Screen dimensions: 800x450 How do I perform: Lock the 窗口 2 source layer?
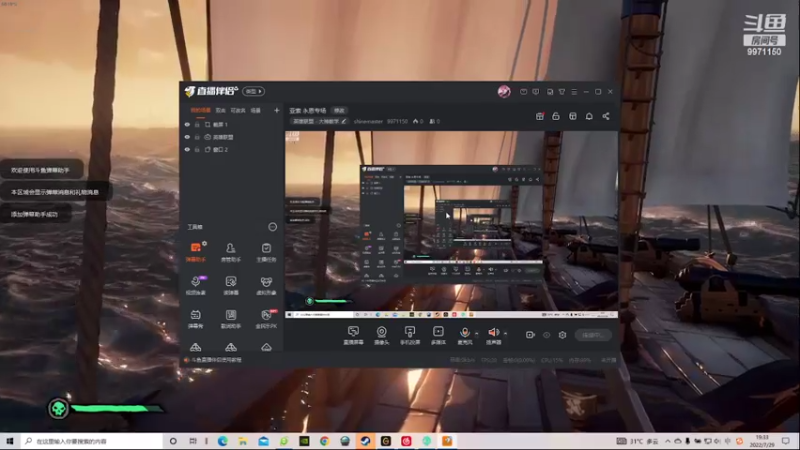click(x=197, y=149)
